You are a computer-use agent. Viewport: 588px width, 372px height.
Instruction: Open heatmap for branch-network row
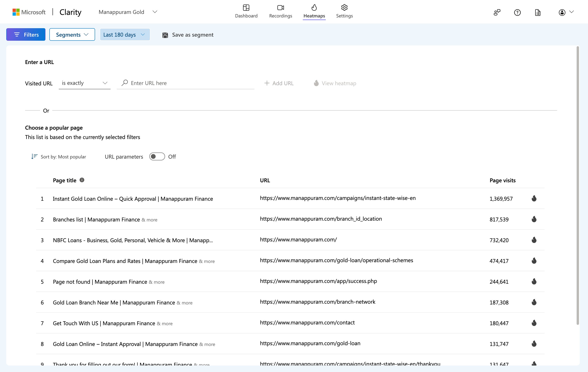point(534,302)
